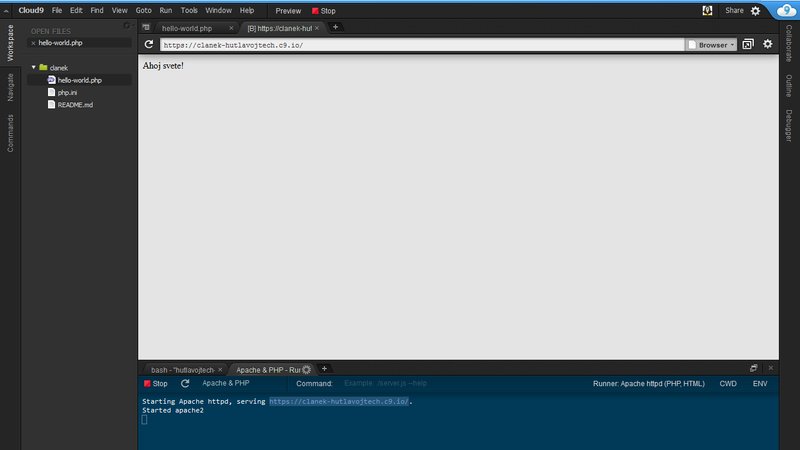Close the browser preview tab
800x450 pixels.
[317, 28]
